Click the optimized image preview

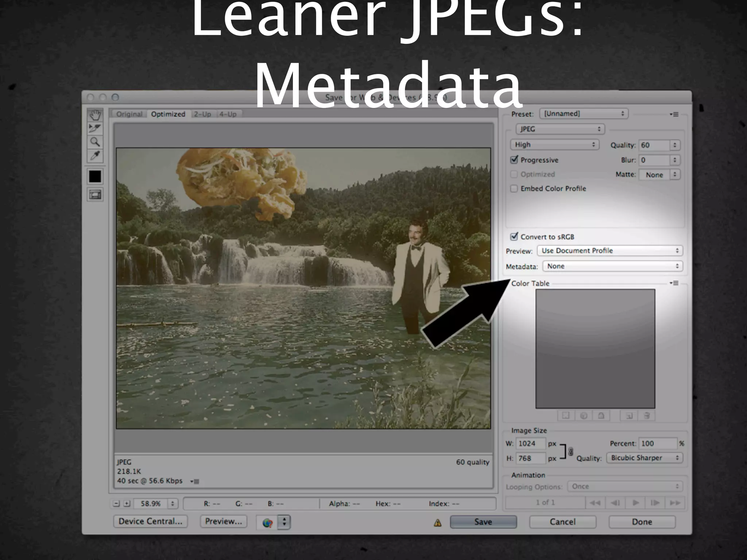[303, 288]
